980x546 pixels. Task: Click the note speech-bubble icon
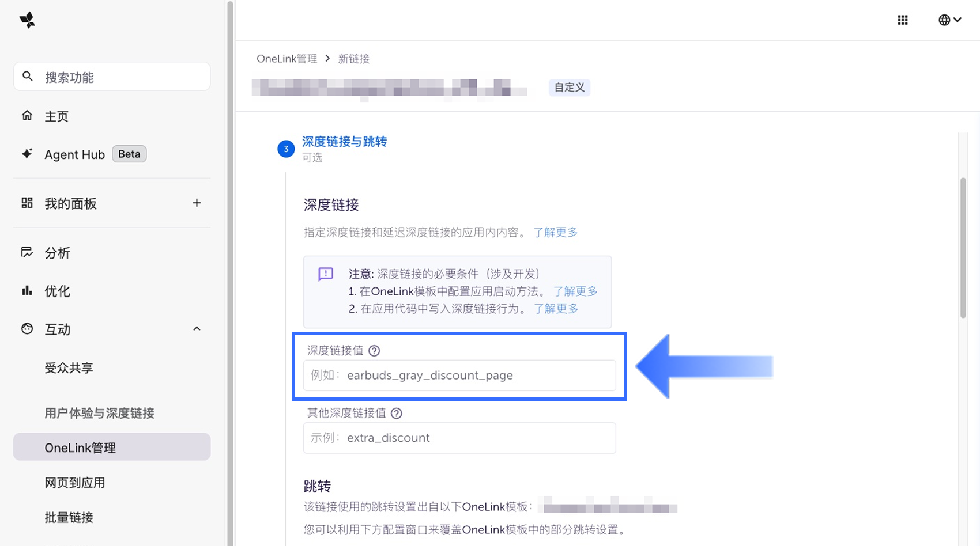pyautogui.click(x=326, y=274)
